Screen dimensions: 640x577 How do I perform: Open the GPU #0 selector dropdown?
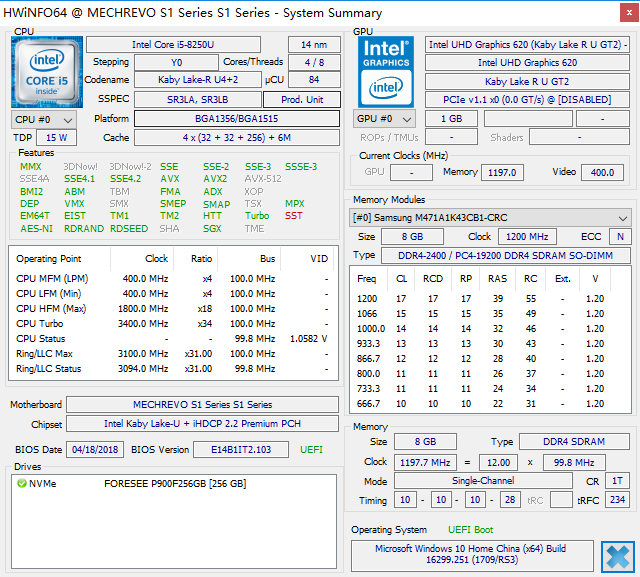(x=383, y=119)
